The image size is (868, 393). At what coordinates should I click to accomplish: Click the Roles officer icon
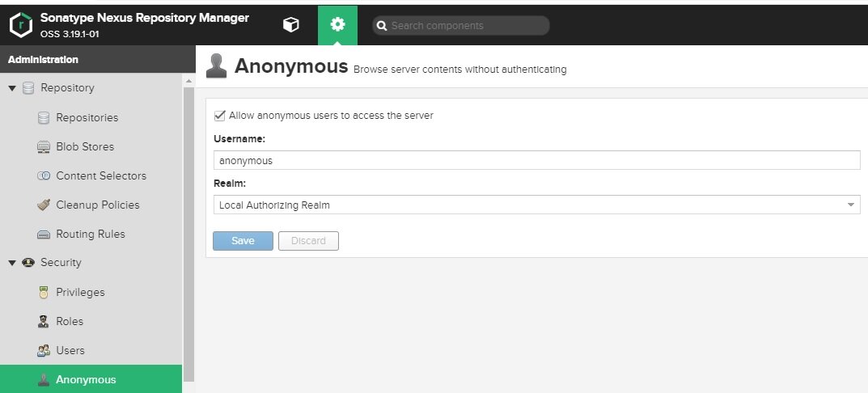[44, 321]
